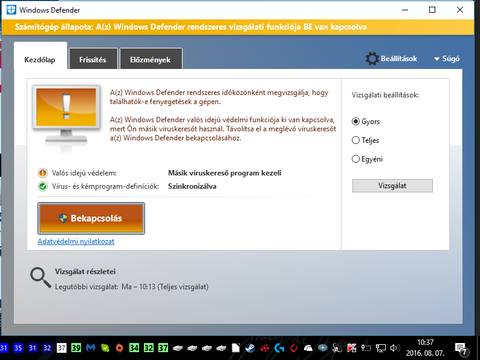Click the white 37 temperature tray icon

[x=62, y=348]
